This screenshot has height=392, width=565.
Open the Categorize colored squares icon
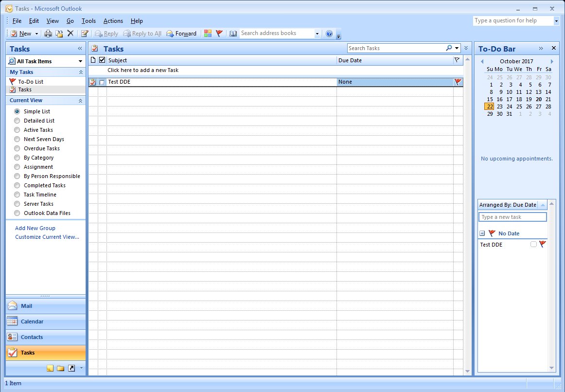click(208, 33)
